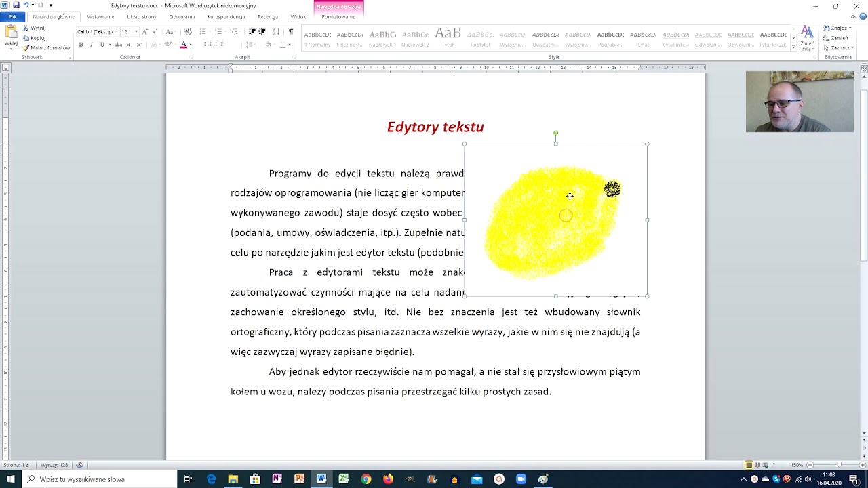Toggle Underline formatting (U)
The image size is (868, 488).
(x=102, y=45)
